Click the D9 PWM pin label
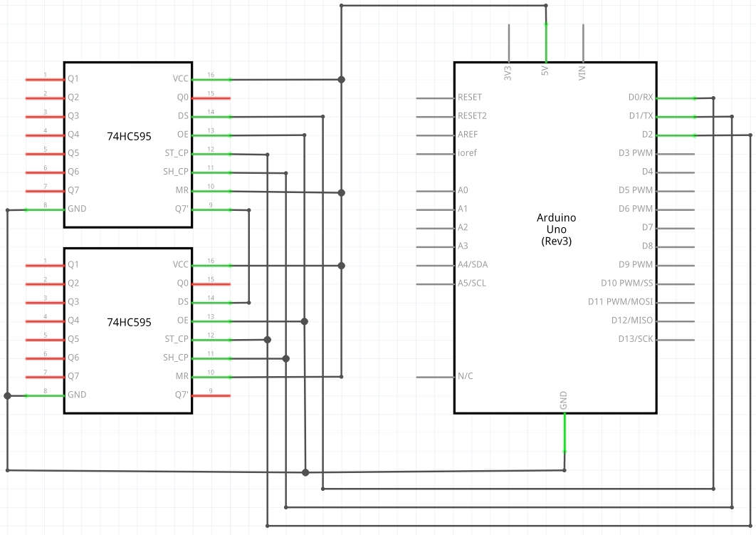756x535 pixels. coord(636,264)
